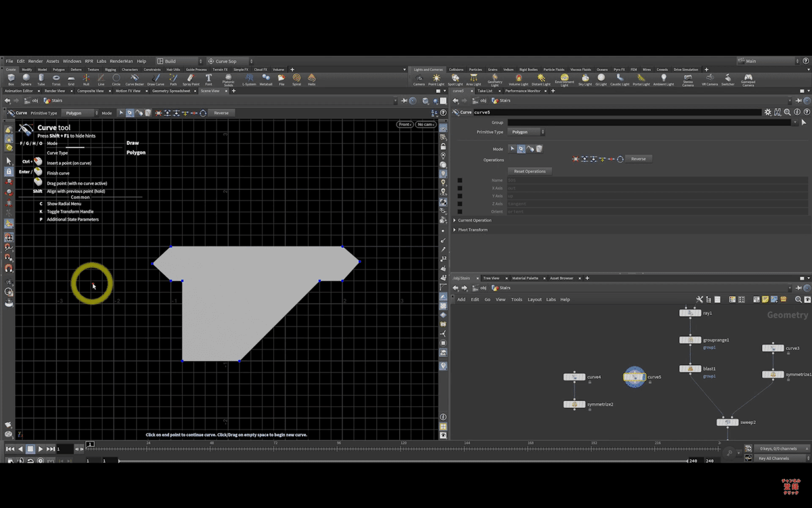Toggle Delete mode in parameter pane Mode row

pos(539,149)
